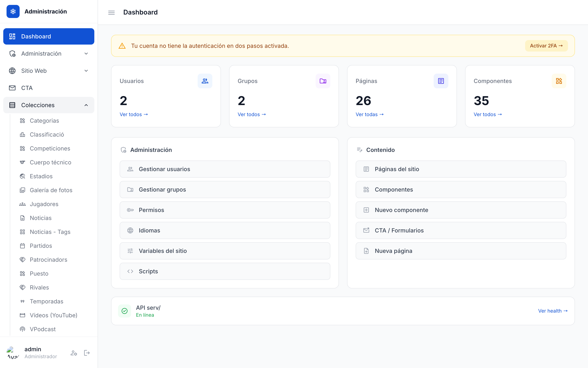Toggle the sidebar hamburger menu icon
The image size is (588, 368).
tap(111, 12)
